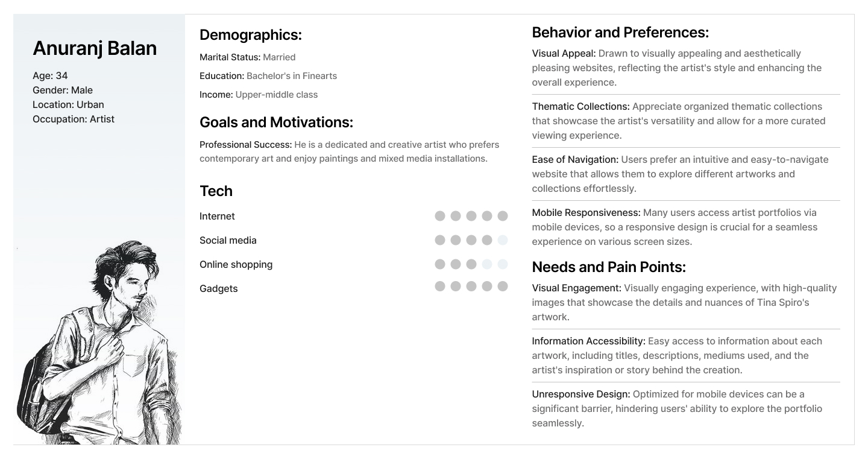
Task: Click the Marital Status label
Action: coord(230,57)
